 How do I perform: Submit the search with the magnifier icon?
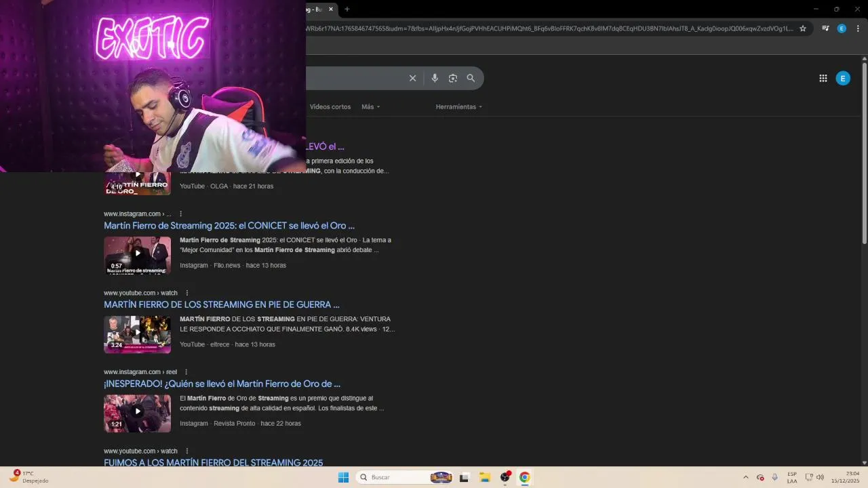[x=471, y=78]
